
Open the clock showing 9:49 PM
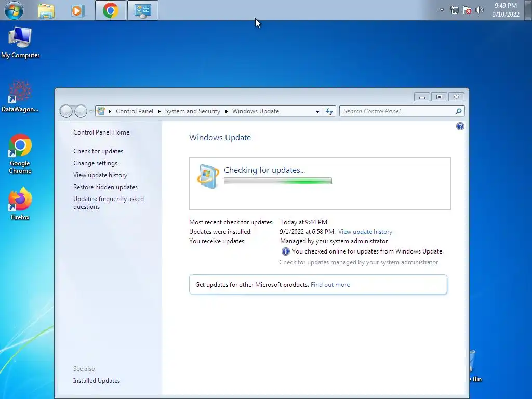tap(506, 10)
